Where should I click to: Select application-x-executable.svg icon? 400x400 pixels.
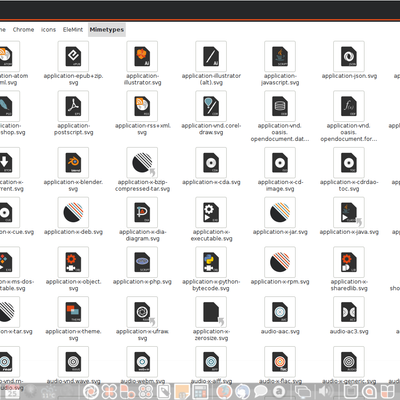point(211,212)
